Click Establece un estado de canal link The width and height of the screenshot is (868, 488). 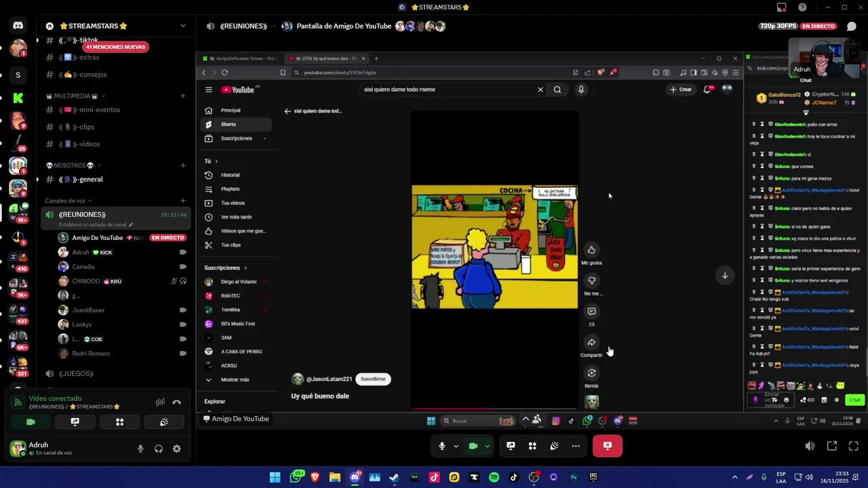tap(96, 224)
